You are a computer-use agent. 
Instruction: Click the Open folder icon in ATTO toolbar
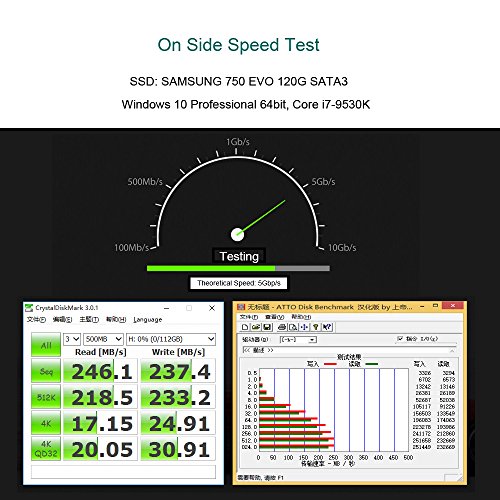pyautogui.click(x=256, y=327)
